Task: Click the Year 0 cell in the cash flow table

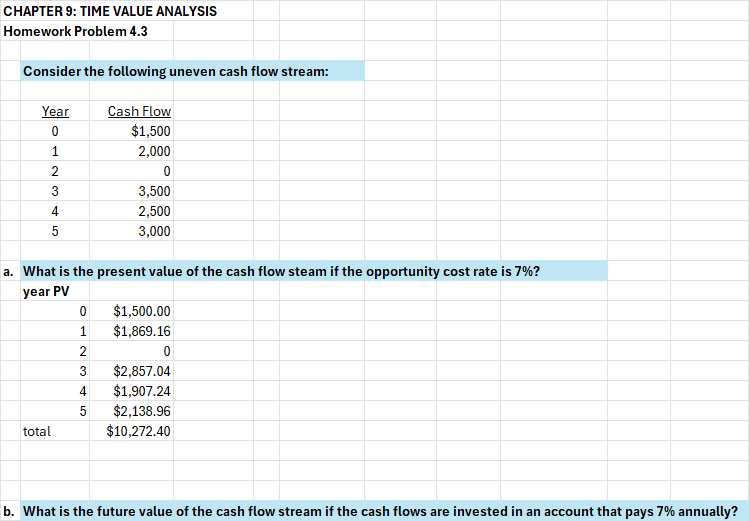Action: (55, 131)
